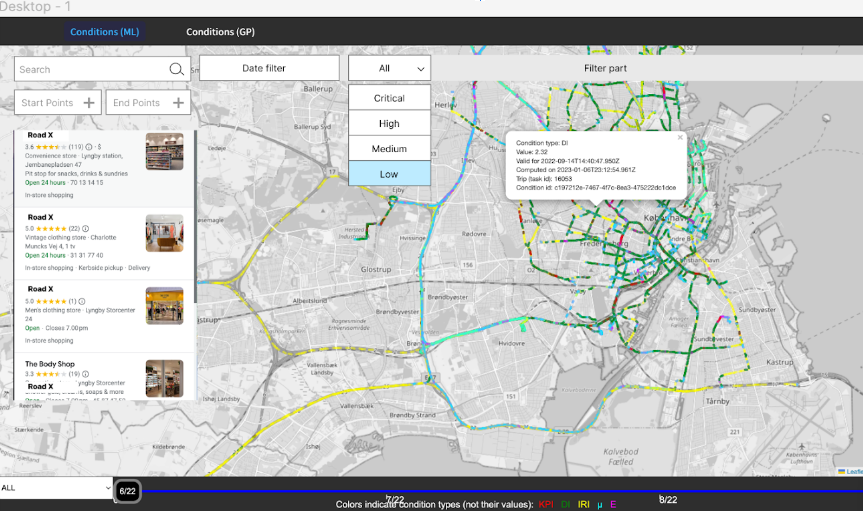Add an end point with plus icon
The width and height of the screenshot is (863, 511).
[x=179, y=103]
